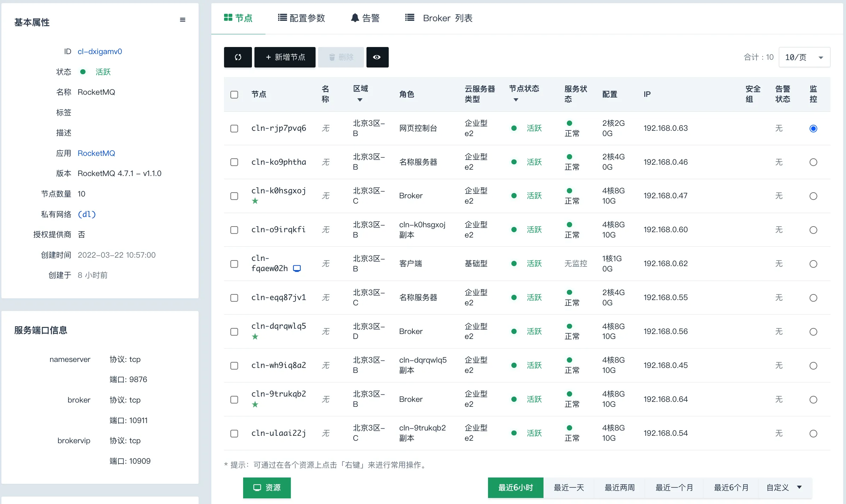Check the box for node cln-wh9iq8a2
Image resolution: width=846 pixels, height=504 pixels.
coord(234,366)
